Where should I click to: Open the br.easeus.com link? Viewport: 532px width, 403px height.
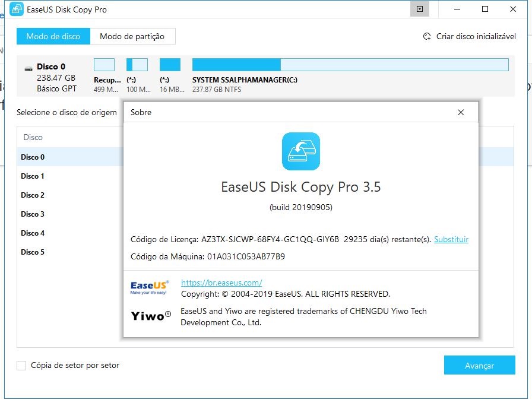click(221, 283)
